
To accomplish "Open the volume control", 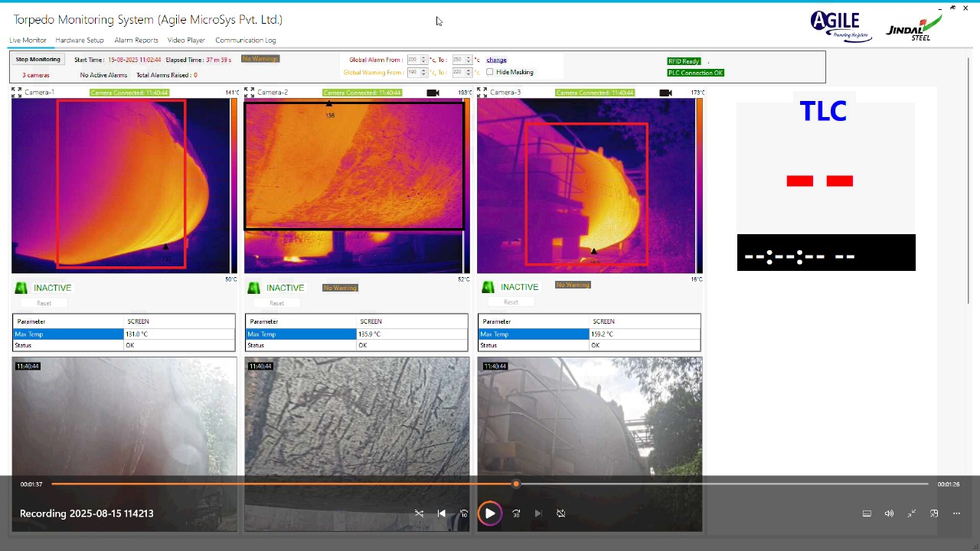I will pos(889,514).
